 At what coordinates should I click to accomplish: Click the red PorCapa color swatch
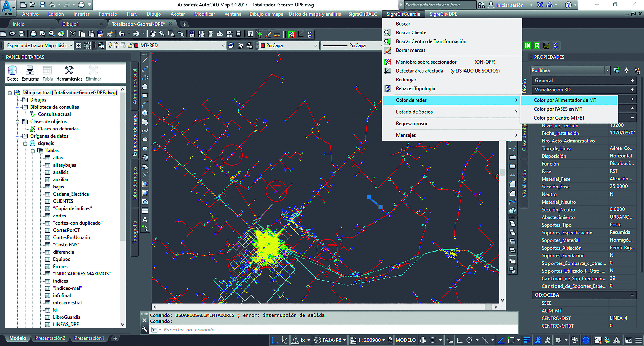click(x=263, y=45)
